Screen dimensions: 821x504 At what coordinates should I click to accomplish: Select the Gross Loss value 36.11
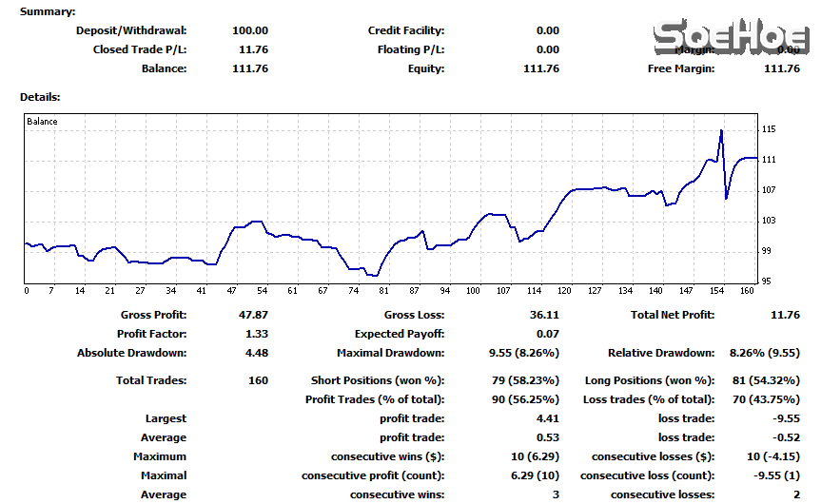pos(543,315)
